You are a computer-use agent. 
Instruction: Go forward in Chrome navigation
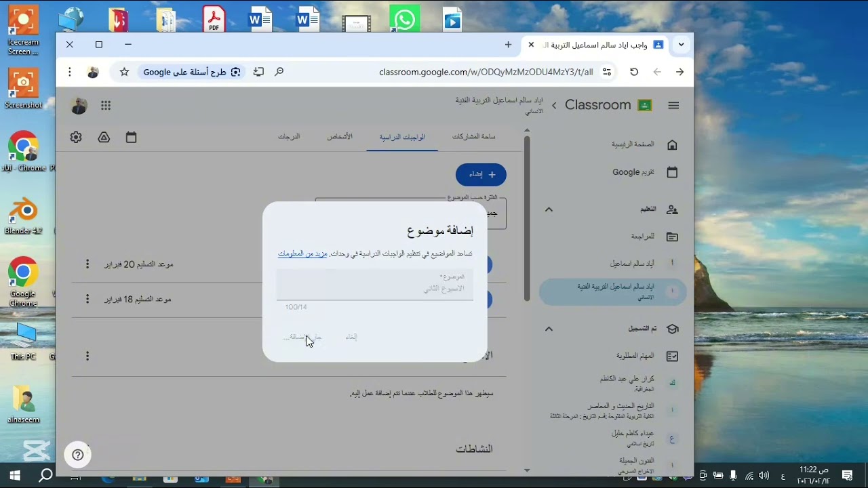click(x=679, y=72)
